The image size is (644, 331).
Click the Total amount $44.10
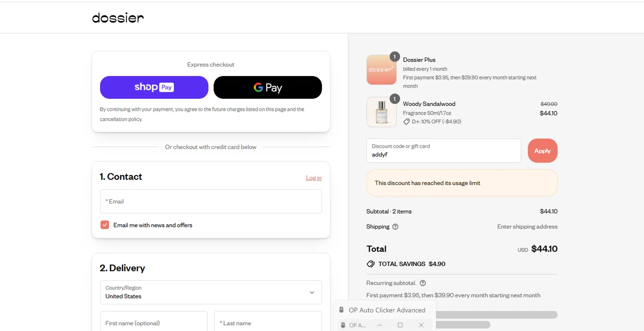tap(544, 249)
